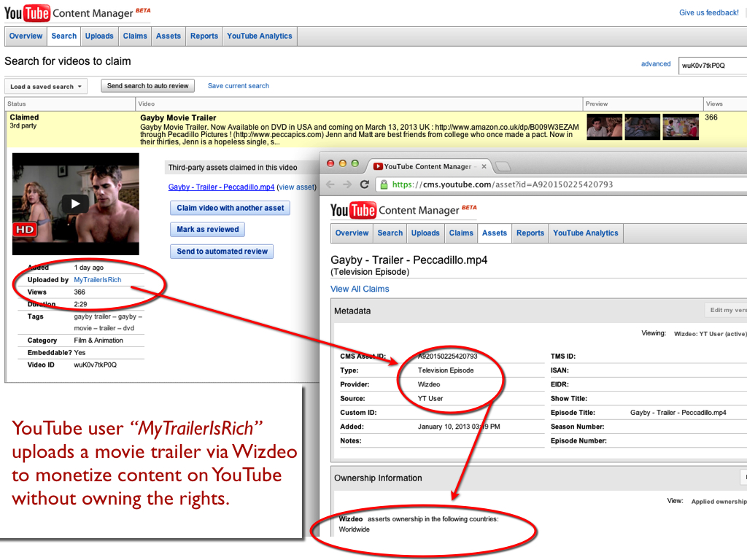Click the Video ID value wuK0v7tkP0Q in details
Screen dimensions: 747x560
pos(96,365)
